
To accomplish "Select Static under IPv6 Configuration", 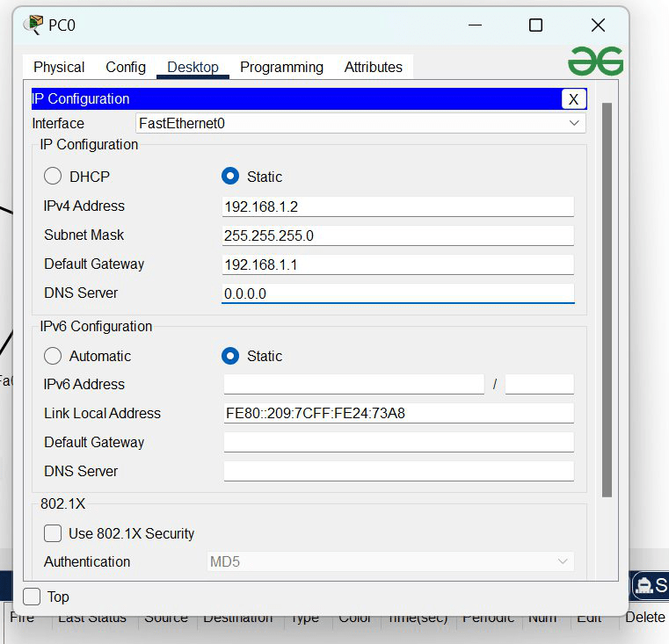I will point(230,356).
